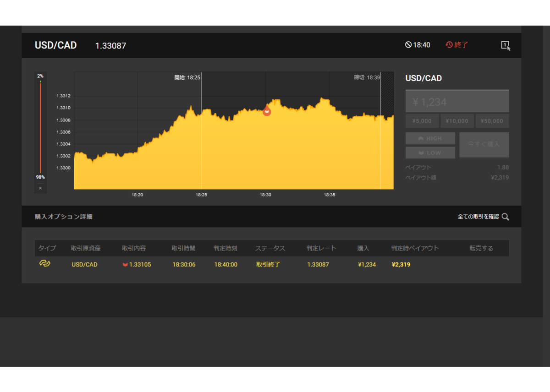The height and width of the screenshot is (392, 550).
Task: Click the 判定時ペイアウト column header
Action: [415, 248]
